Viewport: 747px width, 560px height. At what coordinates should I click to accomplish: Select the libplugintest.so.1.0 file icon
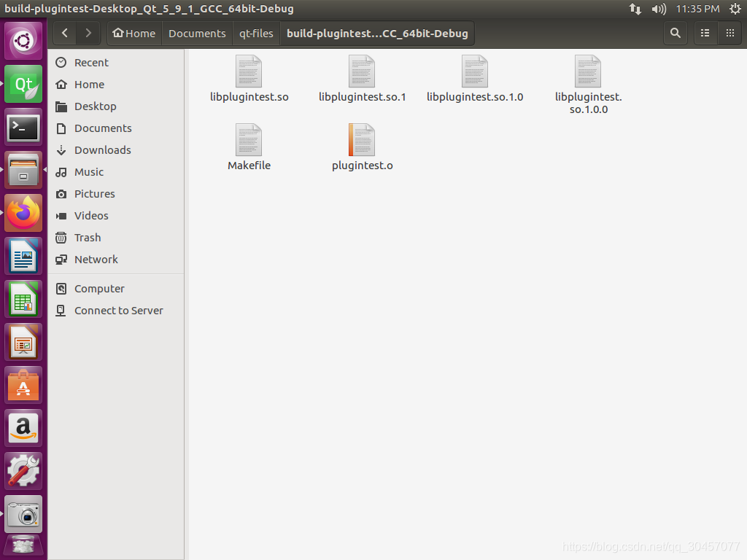tap(475, 71)
